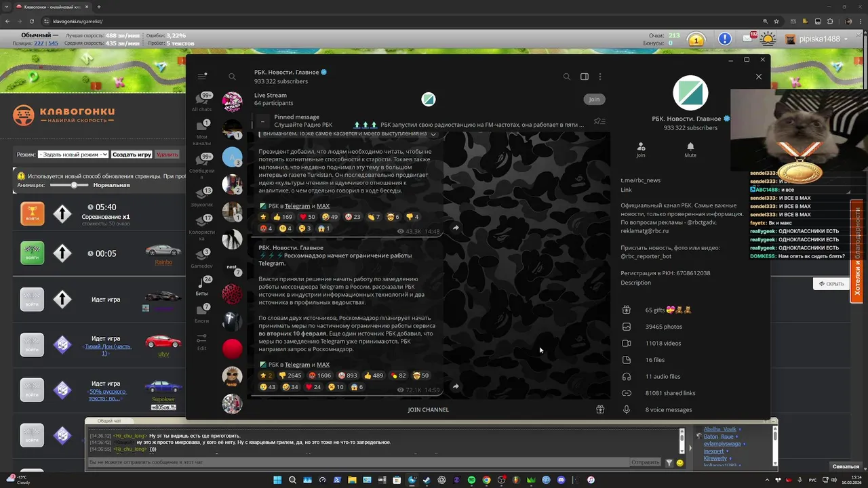Adjust the Анимация slider
The width and height of the screenshot is (868, 488).
click(73, 185)
